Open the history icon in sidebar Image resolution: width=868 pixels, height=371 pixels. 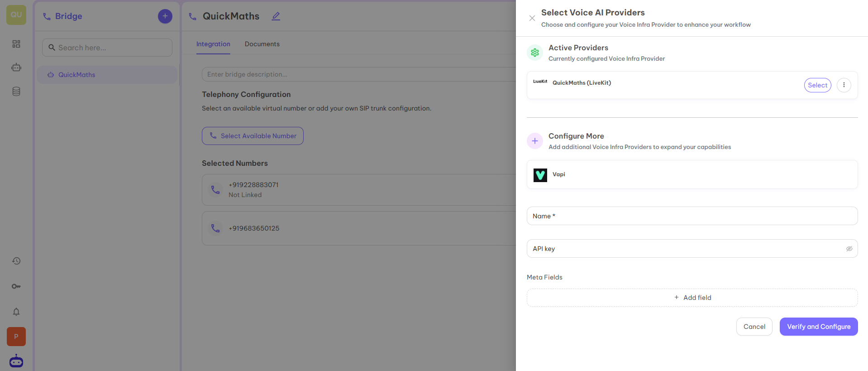click(16, 261)
